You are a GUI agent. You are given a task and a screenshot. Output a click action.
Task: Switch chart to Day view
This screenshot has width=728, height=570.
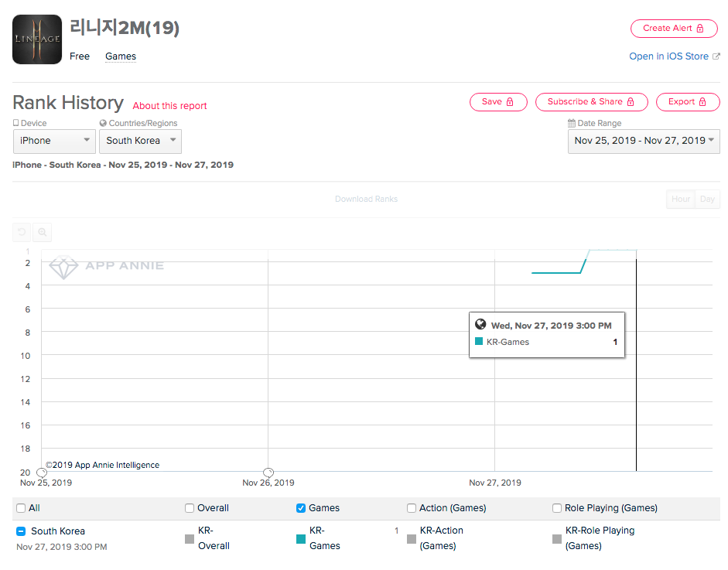(x=707, y=199)
